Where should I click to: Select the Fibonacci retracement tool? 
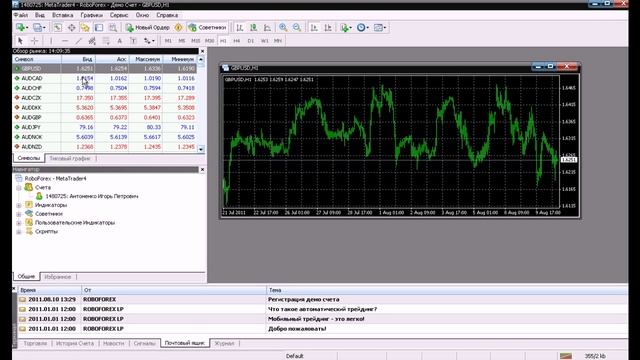pos(106,41)
